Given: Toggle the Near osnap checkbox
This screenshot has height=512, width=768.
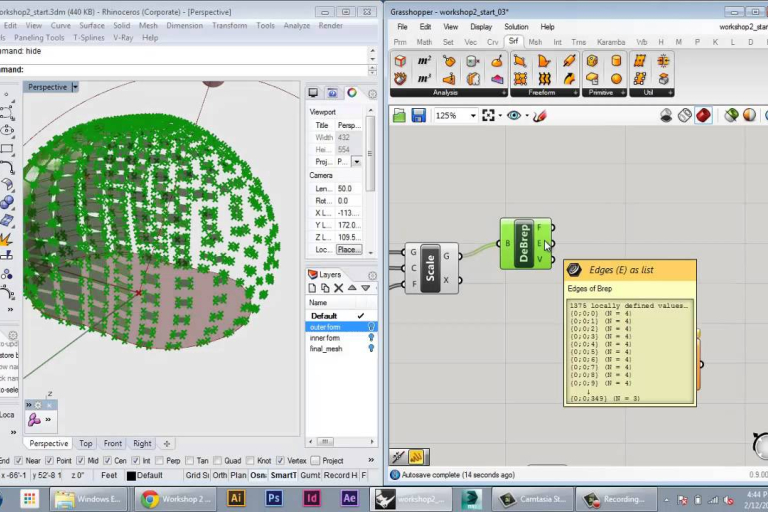Looking at the screenshot, I should pos(19,461).
